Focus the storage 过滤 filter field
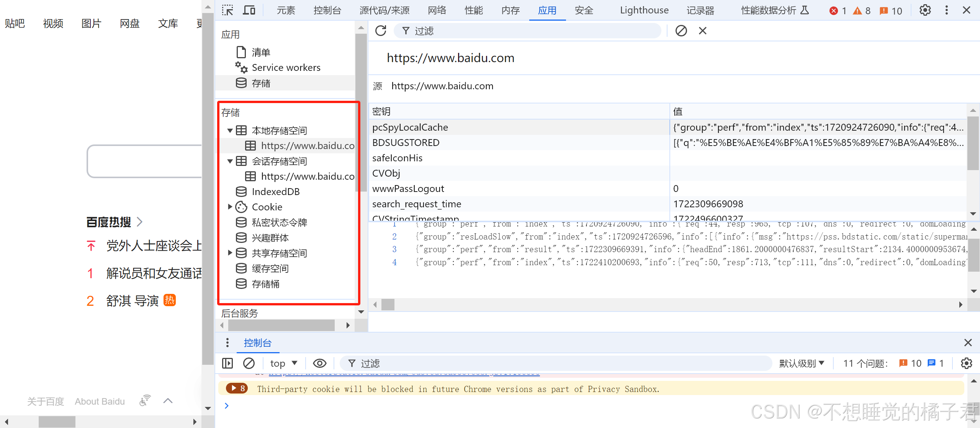This screenshot has height=428, width=980. tap(528, 31)
